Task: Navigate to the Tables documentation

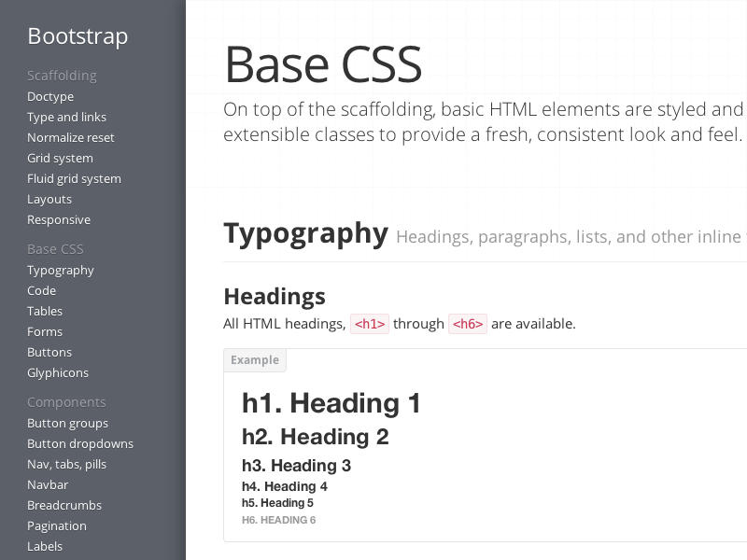Action: click(x=45, y=311)
